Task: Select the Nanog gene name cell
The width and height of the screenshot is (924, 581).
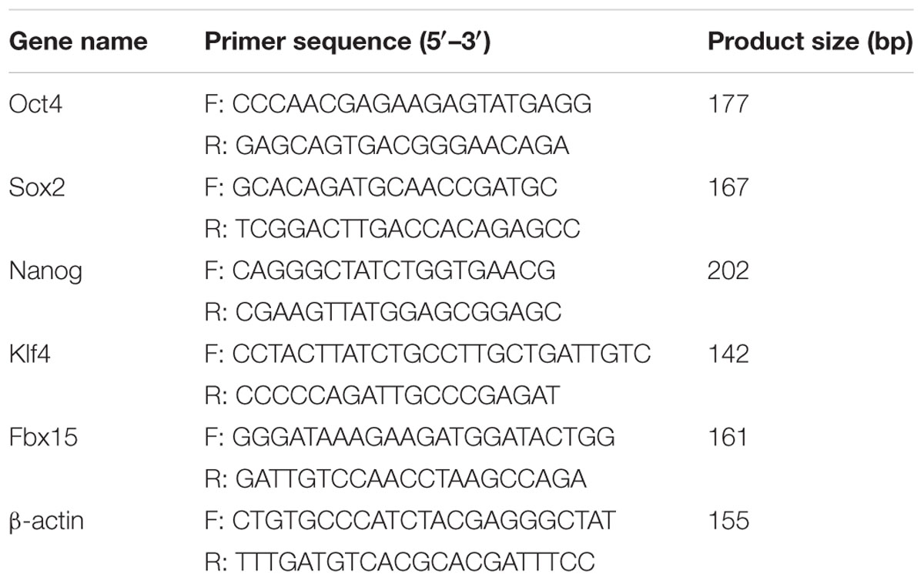Action: [43, 270]
